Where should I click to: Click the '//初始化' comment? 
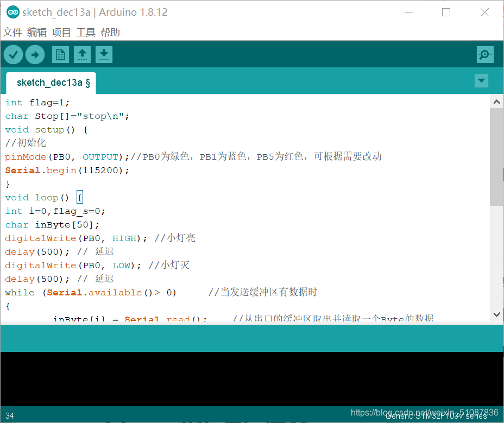[x=26, y=143]
